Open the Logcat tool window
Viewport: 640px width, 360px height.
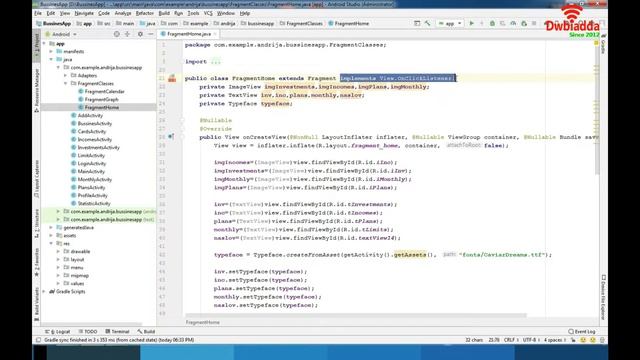(58, 332)
